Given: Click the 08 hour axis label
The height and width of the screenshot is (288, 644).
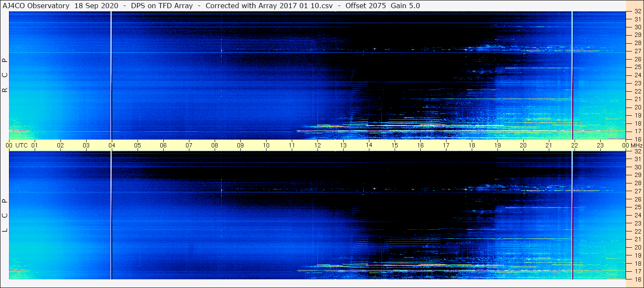Looking at the screenshot, I should (215, 145).
